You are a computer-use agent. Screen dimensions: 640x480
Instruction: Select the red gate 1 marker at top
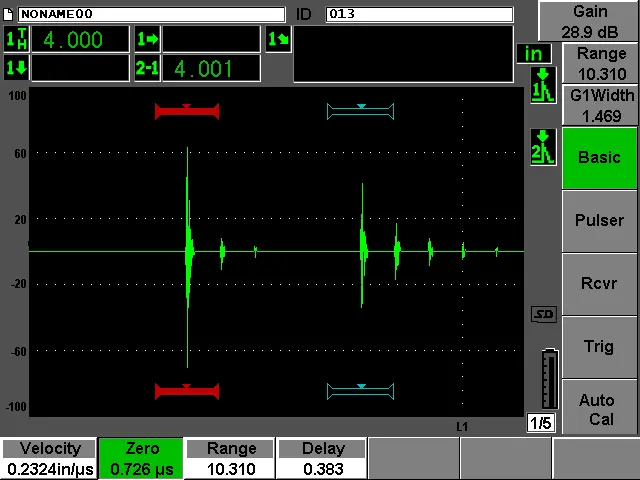click(x=187, y=111)
